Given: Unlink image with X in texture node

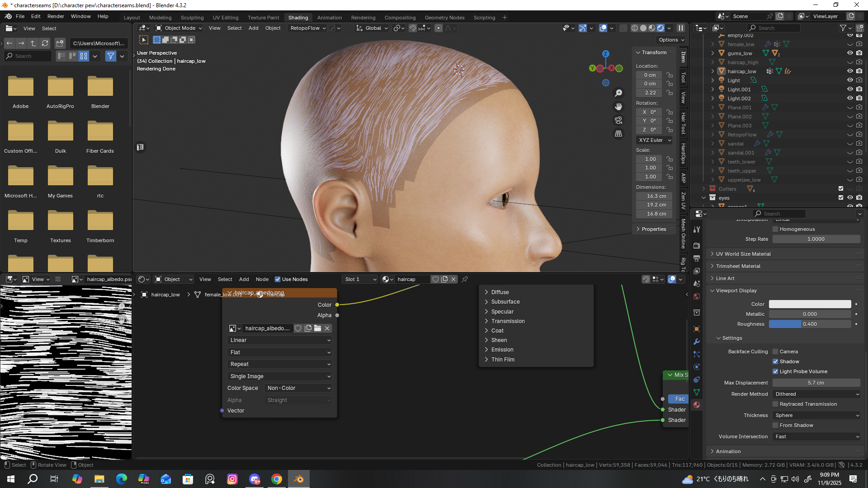Looking at the screenshot, I should (x=327, y=328).
